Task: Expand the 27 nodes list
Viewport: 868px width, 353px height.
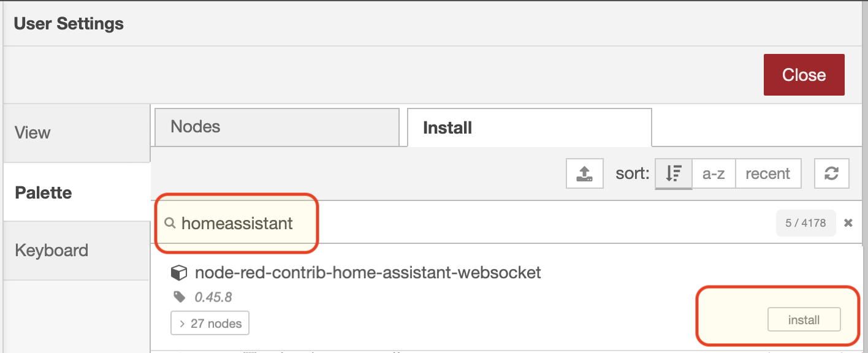Action: pyautogui.click(x=210, y=323)
